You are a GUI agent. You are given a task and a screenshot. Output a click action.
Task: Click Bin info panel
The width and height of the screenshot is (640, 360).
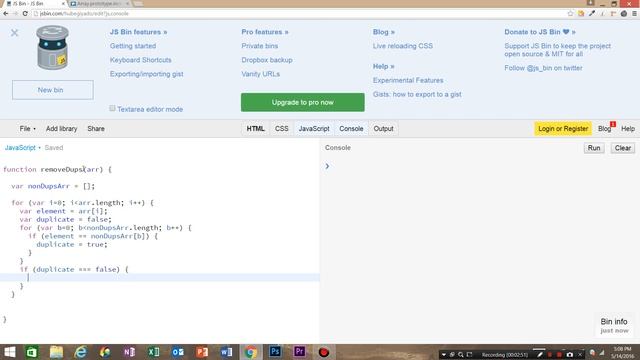614,325
